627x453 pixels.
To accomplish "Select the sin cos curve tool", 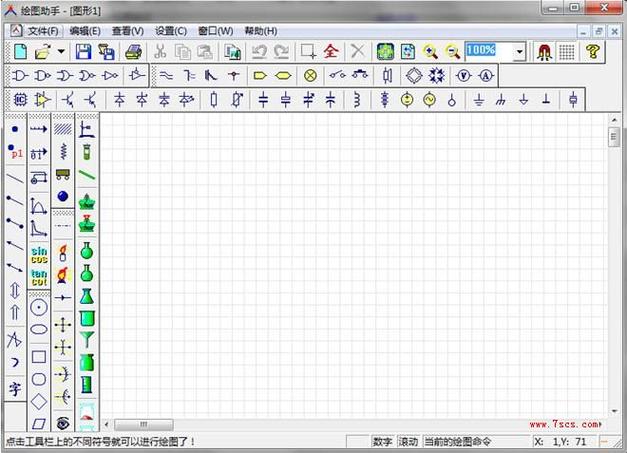I will coord(39,255).
